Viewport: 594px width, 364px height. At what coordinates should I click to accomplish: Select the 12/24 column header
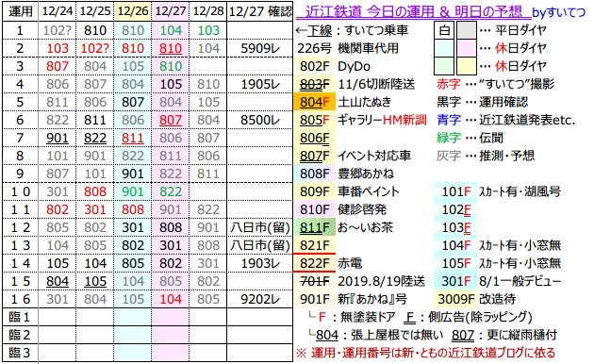pyautogui.click(x=57, y=11)
